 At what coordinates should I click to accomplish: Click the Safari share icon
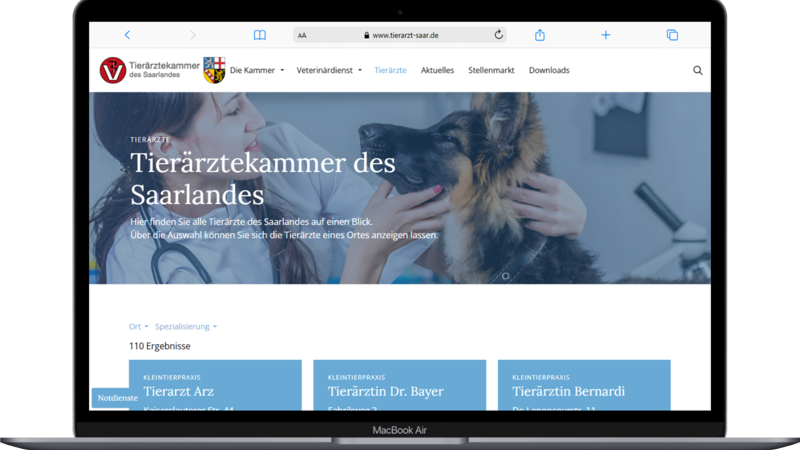[540, 35]
